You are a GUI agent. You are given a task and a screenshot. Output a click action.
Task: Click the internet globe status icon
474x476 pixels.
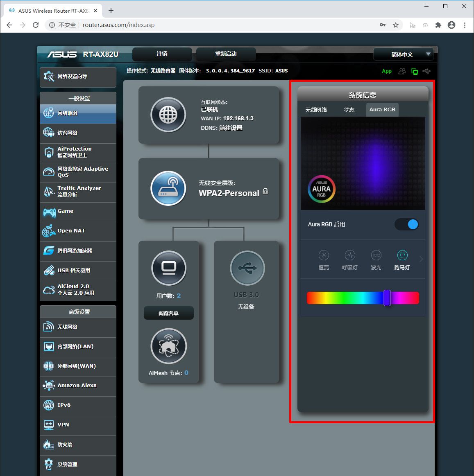168,115
